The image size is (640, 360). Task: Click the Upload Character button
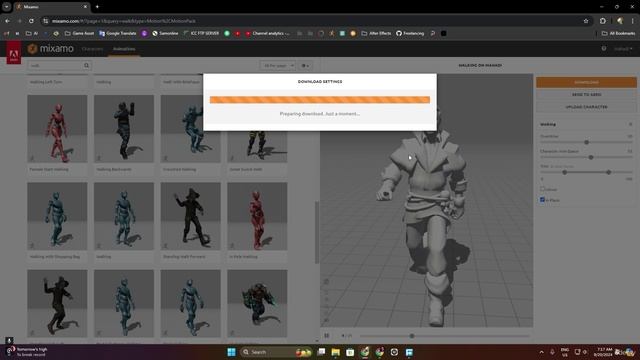tap(586, 107)
